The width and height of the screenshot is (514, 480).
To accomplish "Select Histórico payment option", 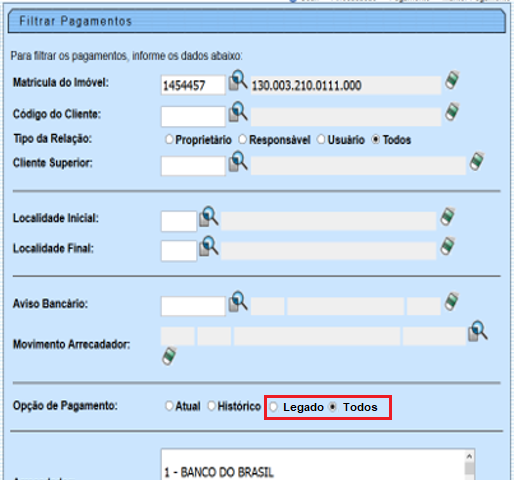I will [211, 406].
